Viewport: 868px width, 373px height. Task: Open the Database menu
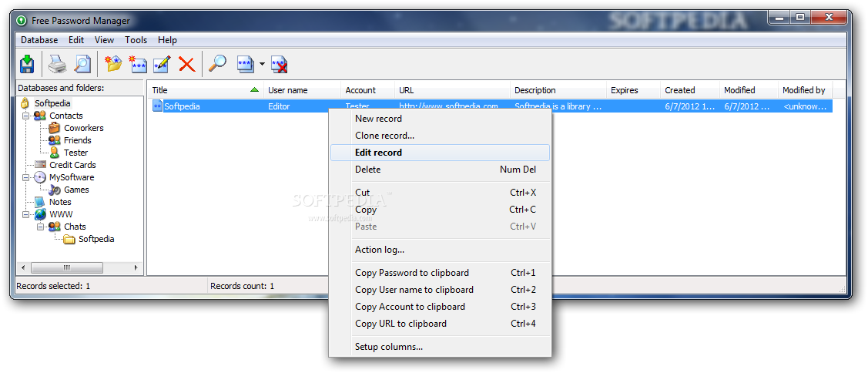[x=39, y=40]
